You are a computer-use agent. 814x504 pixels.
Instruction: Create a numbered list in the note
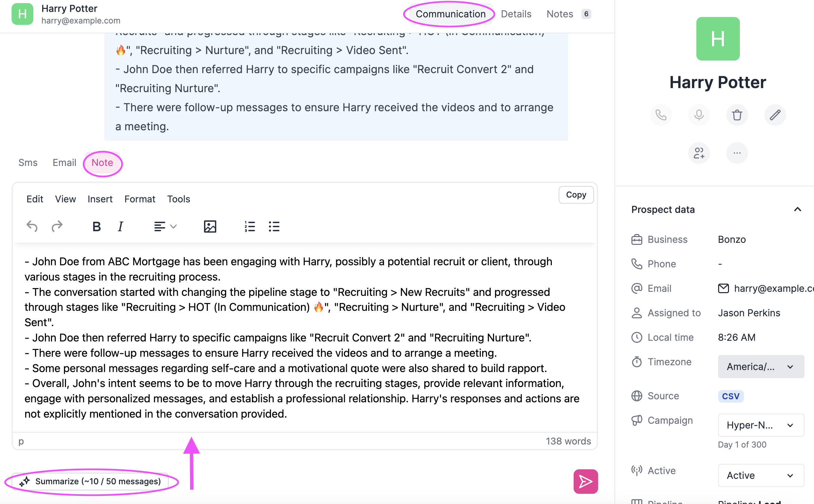[250, 226]
